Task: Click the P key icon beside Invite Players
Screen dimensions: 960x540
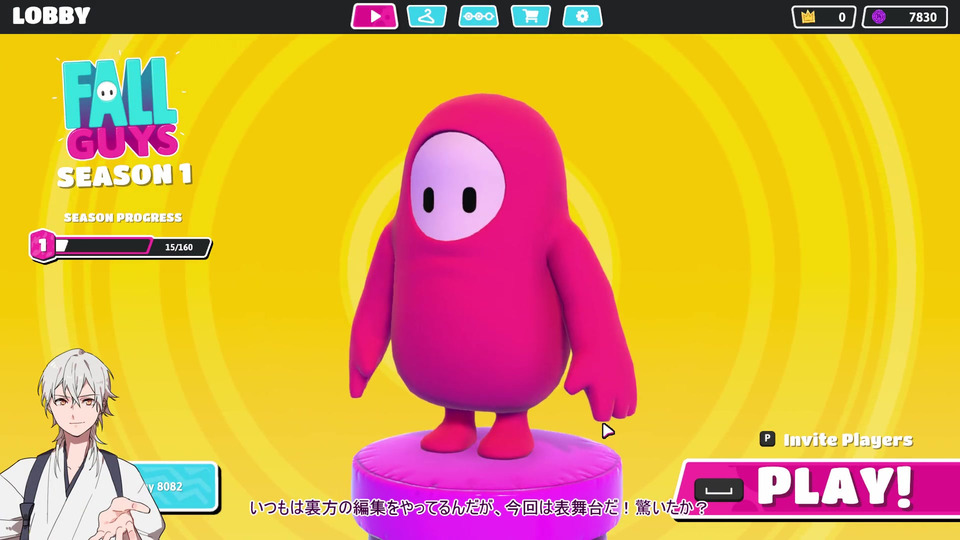Action: point(767,439)
